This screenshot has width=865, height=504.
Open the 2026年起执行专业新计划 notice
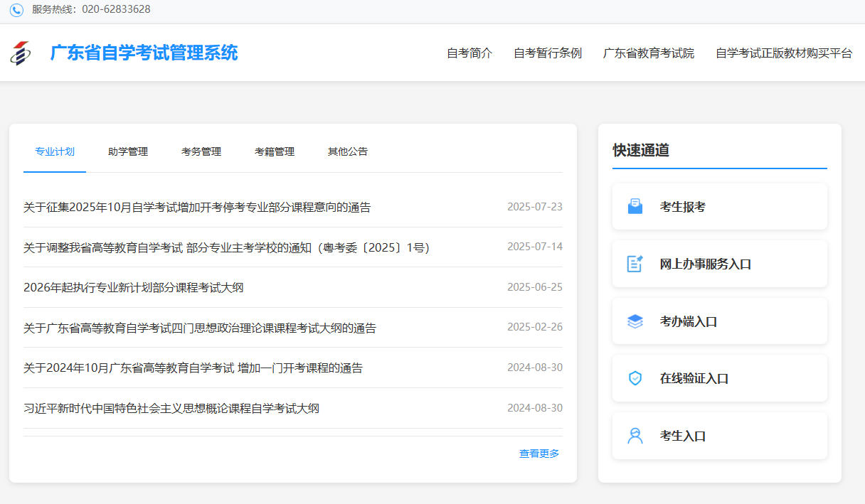[x=134, y=288]
